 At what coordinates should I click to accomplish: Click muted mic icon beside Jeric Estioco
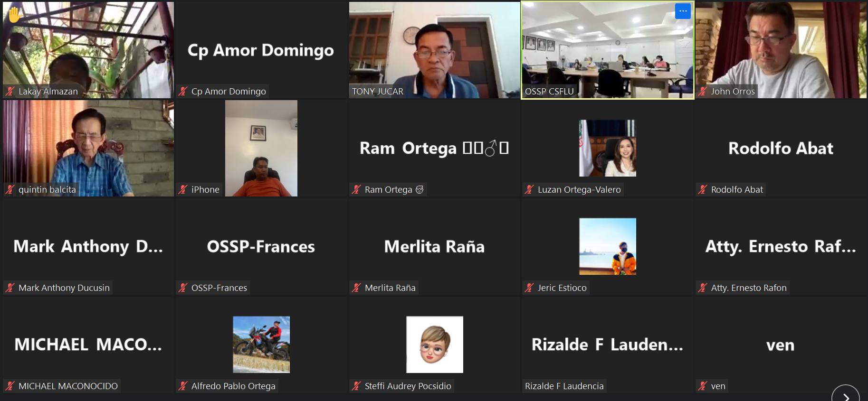coord(529,288)
